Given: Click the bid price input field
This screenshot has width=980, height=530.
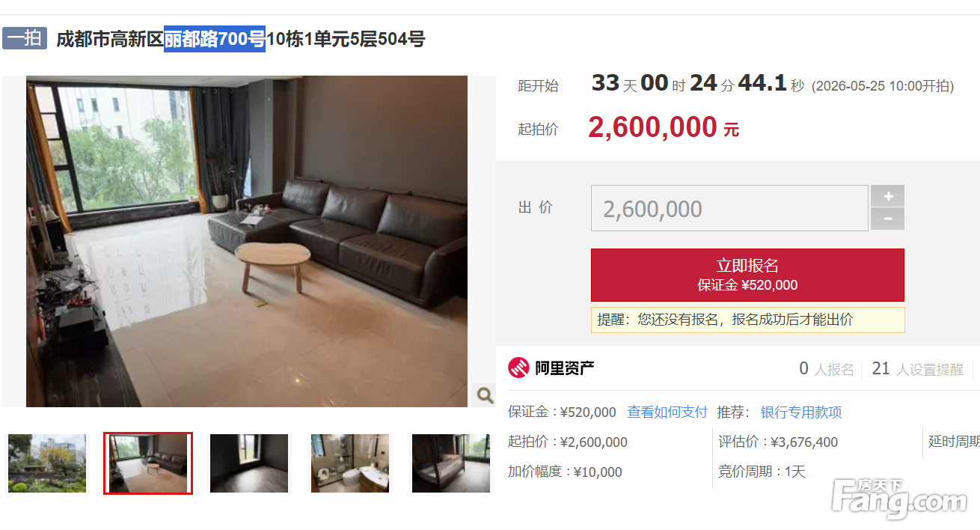Looking at the screenshot, I should point(729,208).
